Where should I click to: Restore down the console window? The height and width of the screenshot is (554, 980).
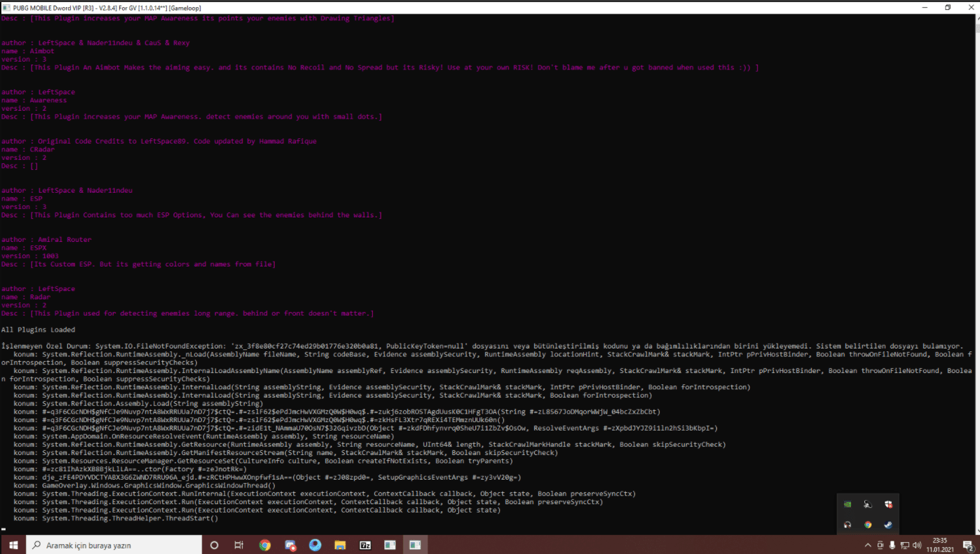(947, 7)
